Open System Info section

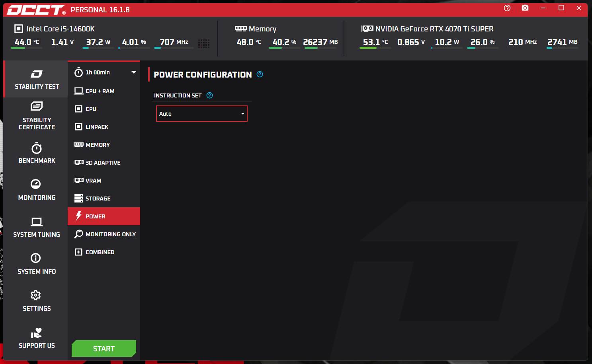tap(36, 264)
